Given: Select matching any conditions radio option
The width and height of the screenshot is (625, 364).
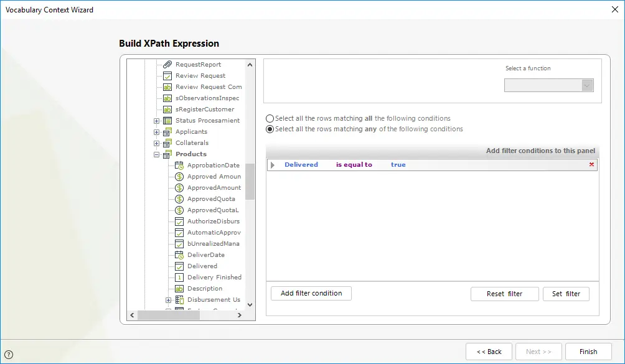Looking at the screenshot, I should coord(270,129).
